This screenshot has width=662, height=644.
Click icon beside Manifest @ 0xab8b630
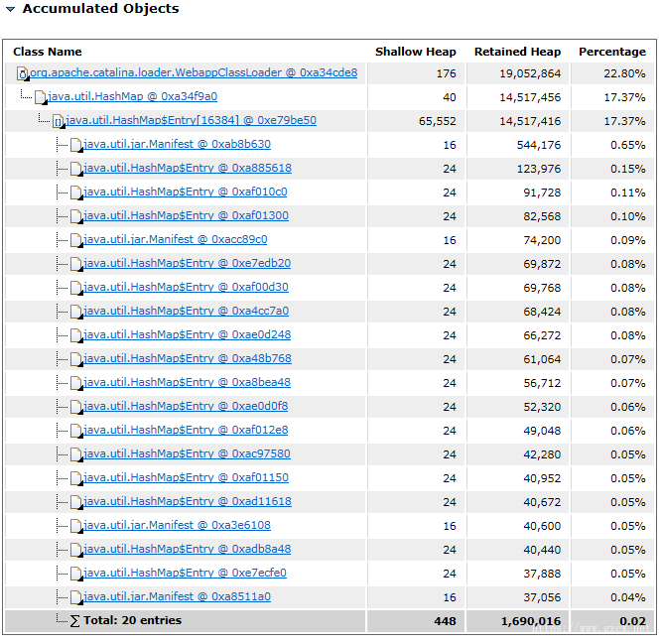[x=76, y=145]
